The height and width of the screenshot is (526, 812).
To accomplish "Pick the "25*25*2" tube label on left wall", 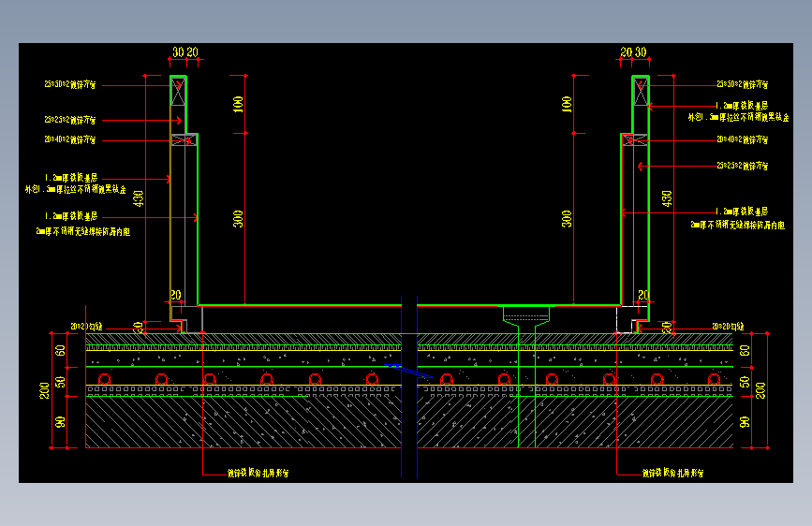I will tap(70, 120).
